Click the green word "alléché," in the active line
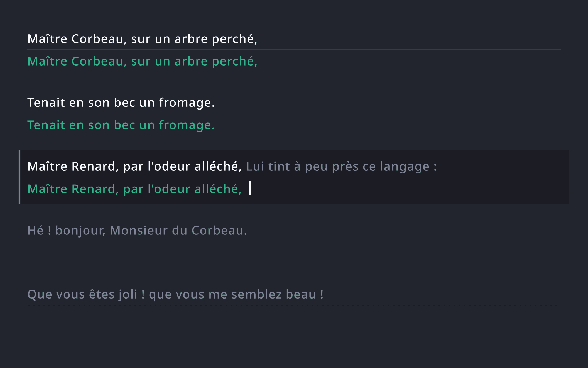Screen dimensions: 588x368 (218, 189)
